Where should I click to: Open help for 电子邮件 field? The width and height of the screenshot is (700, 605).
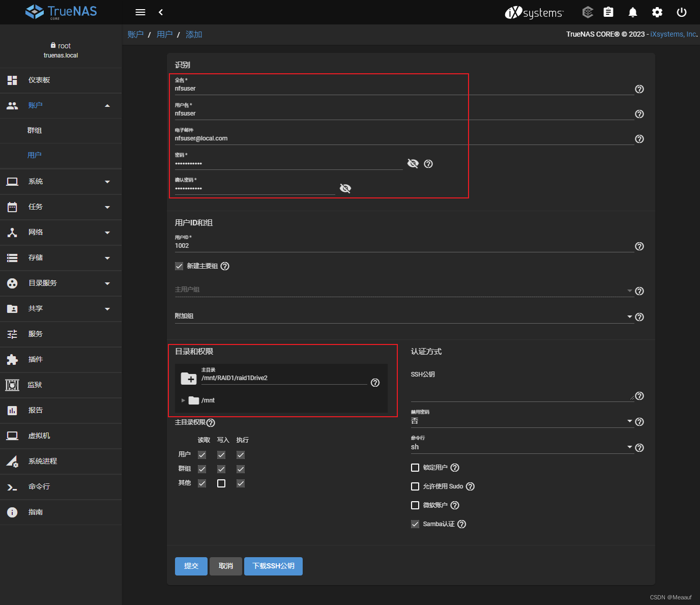[x=639, y=139]
